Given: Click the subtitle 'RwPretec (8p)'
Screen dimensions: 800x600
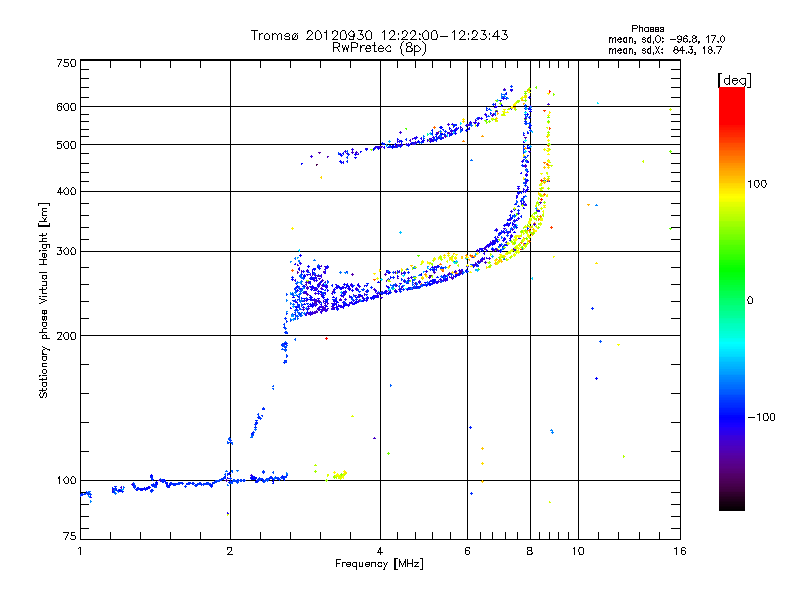Looking at the screenshot, I should pos(379,48).
